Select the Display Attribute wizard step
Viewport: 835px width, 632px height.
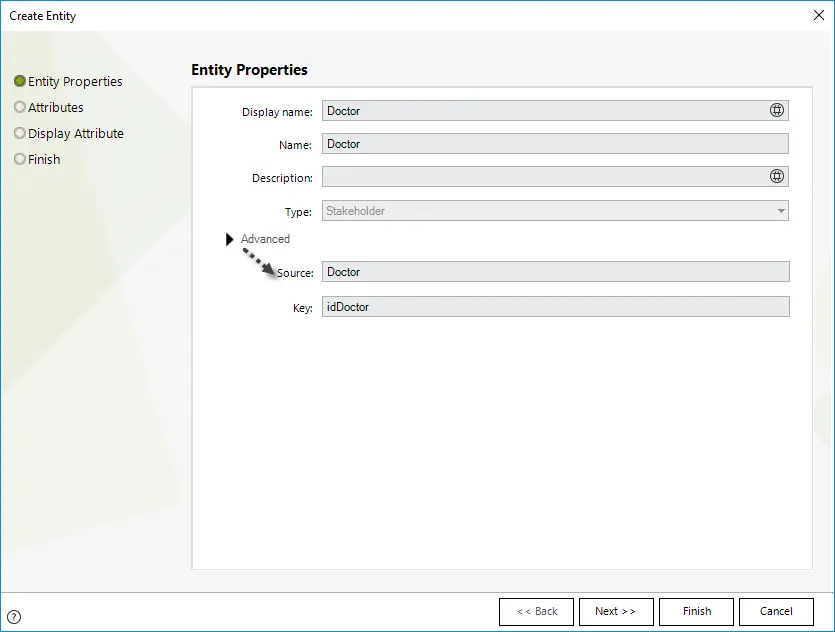coord(69,133)
